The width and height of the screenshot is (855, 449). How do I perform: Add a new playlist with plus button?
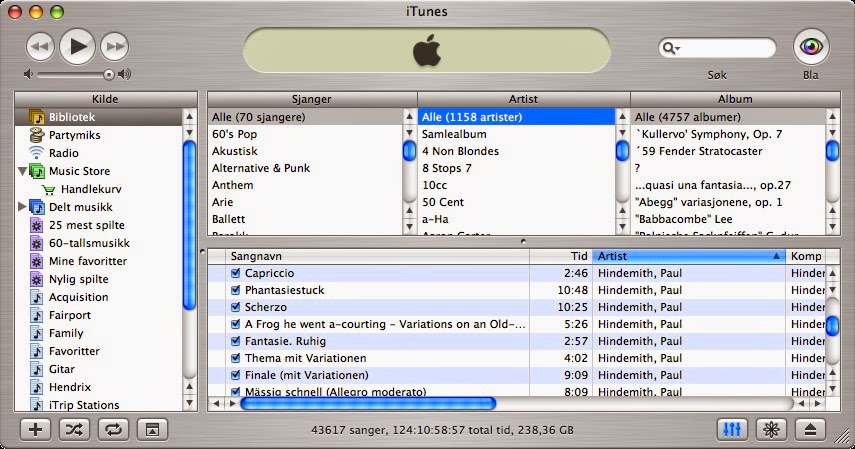click(35, 430)
